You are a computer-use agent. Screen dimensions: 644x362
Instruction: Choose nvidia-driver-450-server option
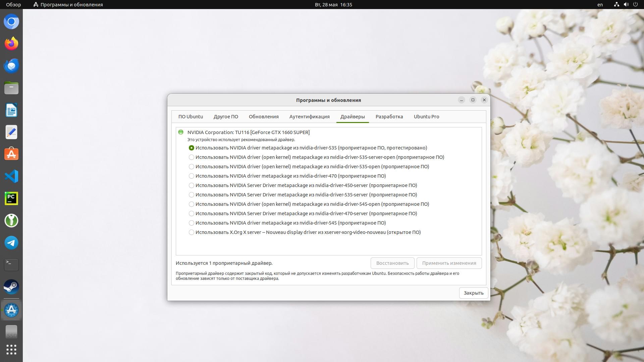tap(303, 185)
